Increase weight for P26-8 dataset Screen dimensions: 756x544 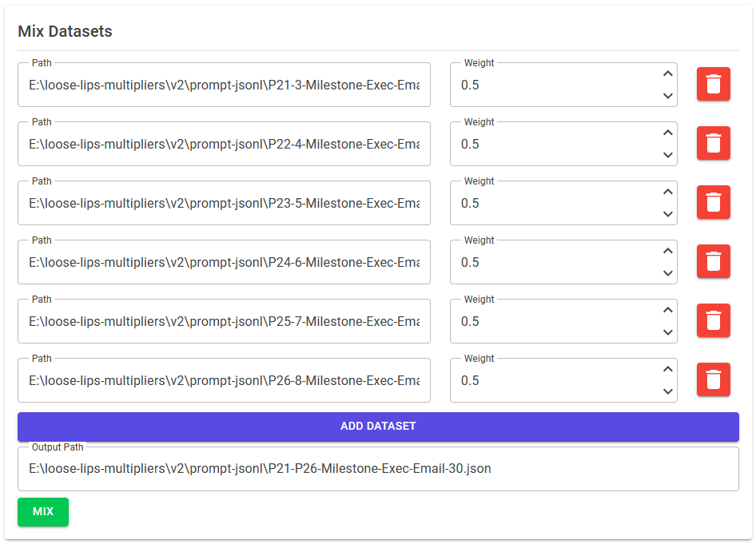tap(668, 369)
